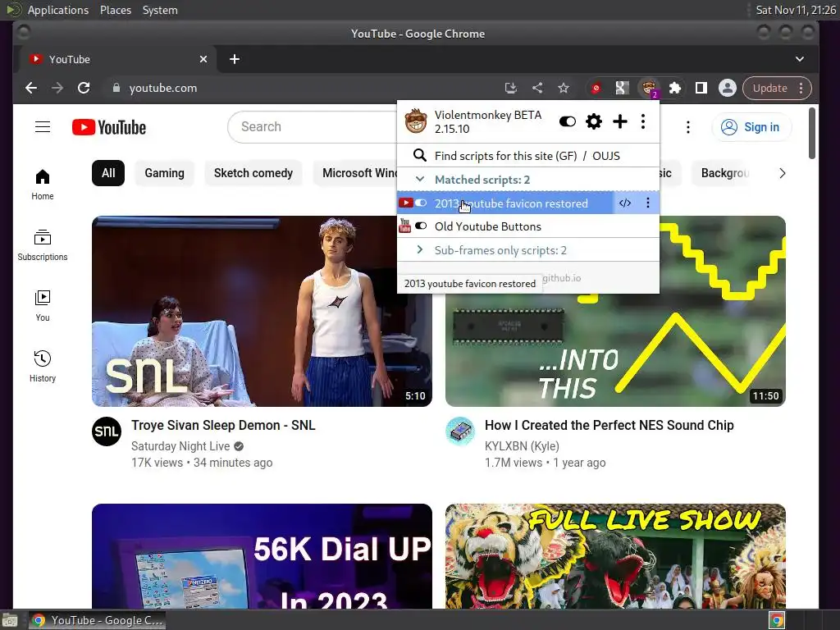840x630 pixels.
Task: Open SNL channel avatar
Action: coord(107,431)
